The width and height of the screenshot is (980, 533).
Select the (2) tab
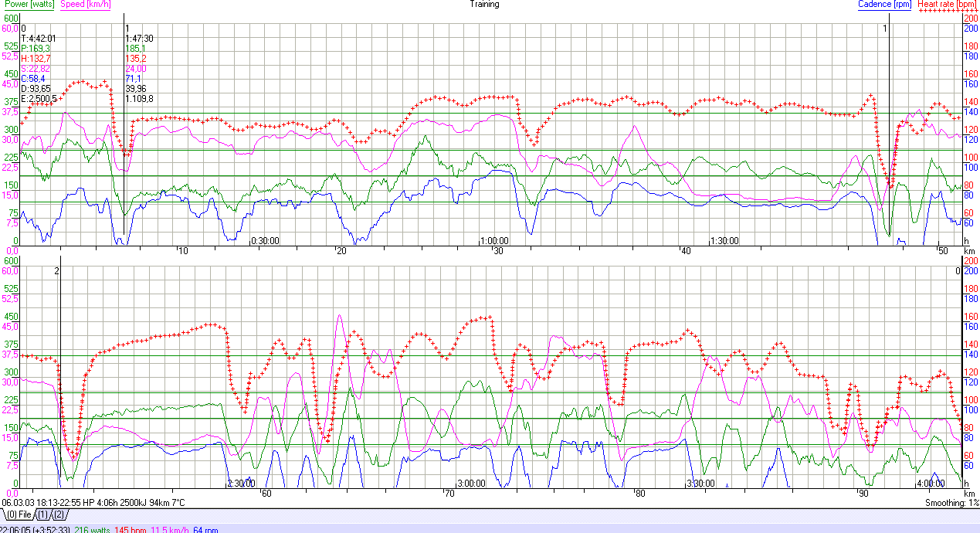pyautogui.click(x=59, y=514)
